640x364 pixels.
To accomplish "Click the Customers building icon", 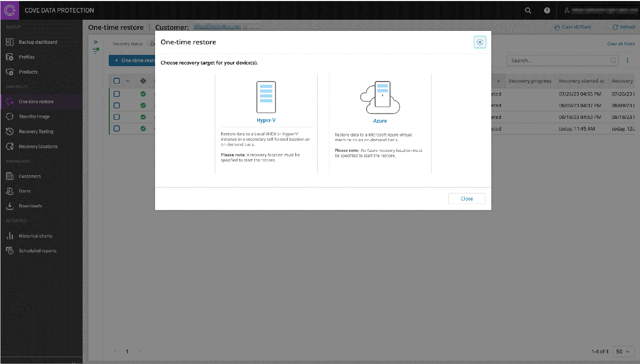I will (x=10, y=176).
